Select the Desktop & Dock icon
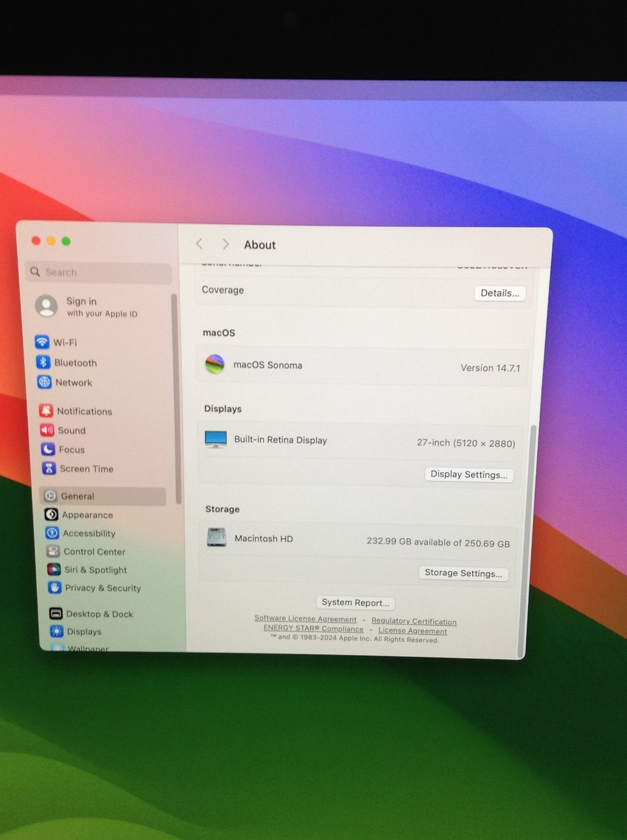The width and height of the screenshot is (627, 840). (56, 613)
